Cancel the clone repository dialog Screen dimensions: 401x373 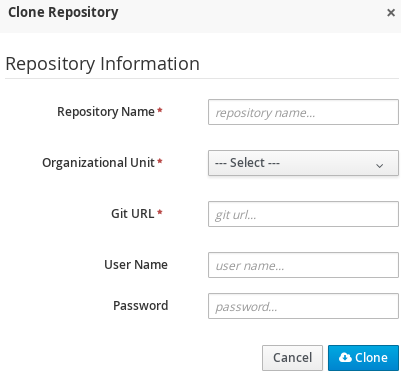pyautogui.click(x=292, y=358)
